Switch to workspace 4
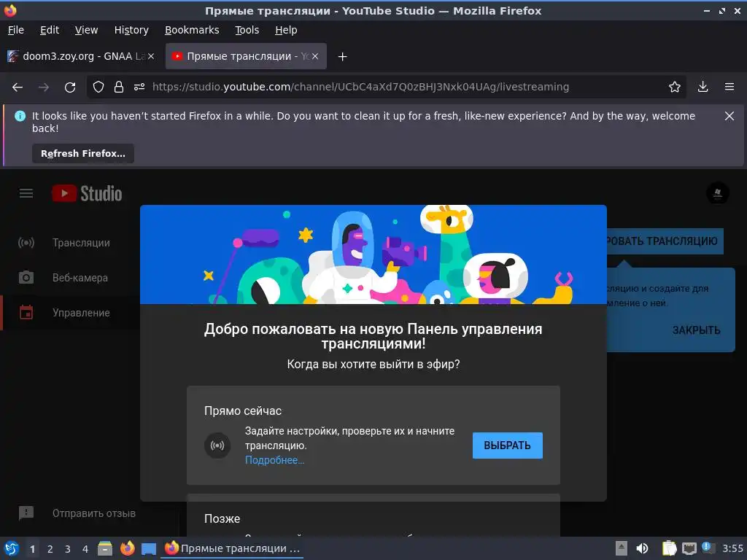 [x=85, y=549]
